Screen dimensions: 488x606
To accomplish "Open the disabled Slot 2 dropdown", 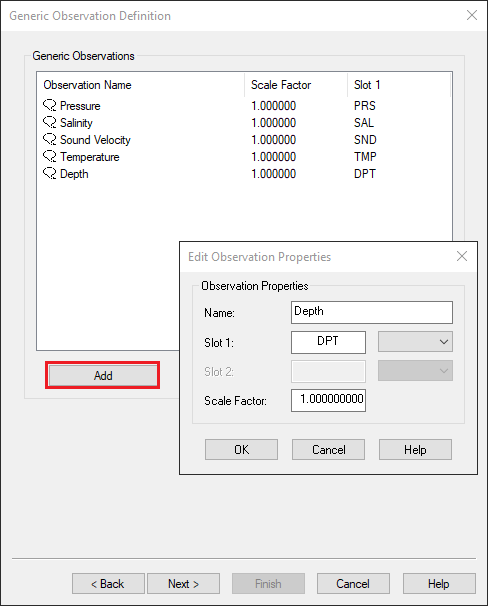I will click(x=415, y=371).
